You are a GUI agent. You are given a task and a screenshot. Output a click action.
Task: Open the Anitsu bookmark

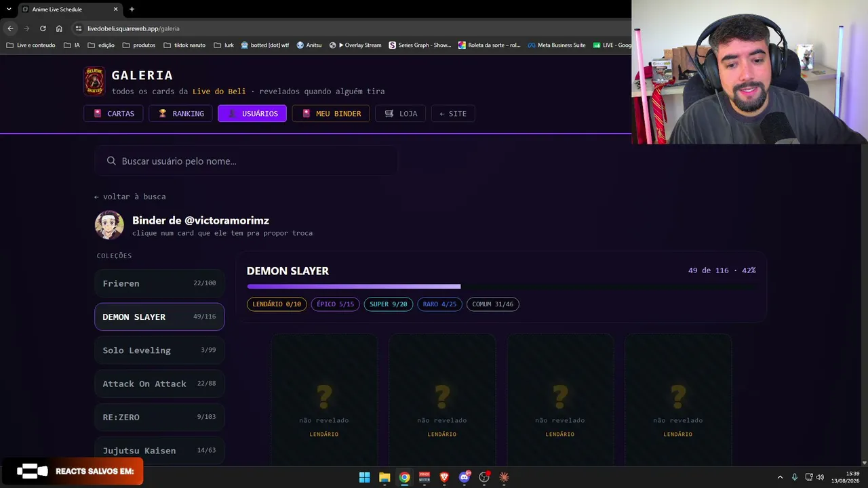point(309,45)
